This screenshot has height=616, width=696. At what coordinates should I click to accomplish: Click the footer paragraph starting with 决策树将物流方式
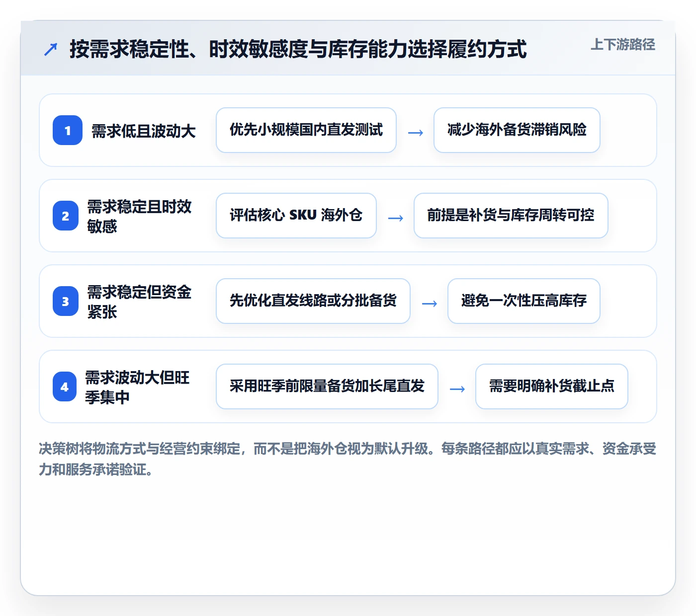(x=348, y=459)
